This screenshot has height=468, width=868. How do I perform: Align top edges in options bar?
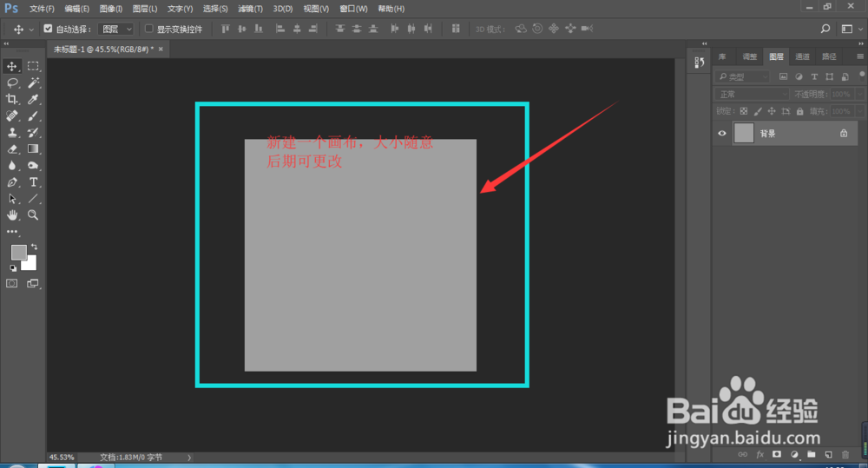tap(225, 29)
